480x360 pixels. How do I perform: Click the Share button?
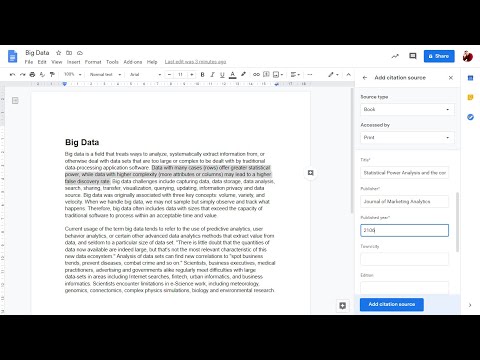439,56
